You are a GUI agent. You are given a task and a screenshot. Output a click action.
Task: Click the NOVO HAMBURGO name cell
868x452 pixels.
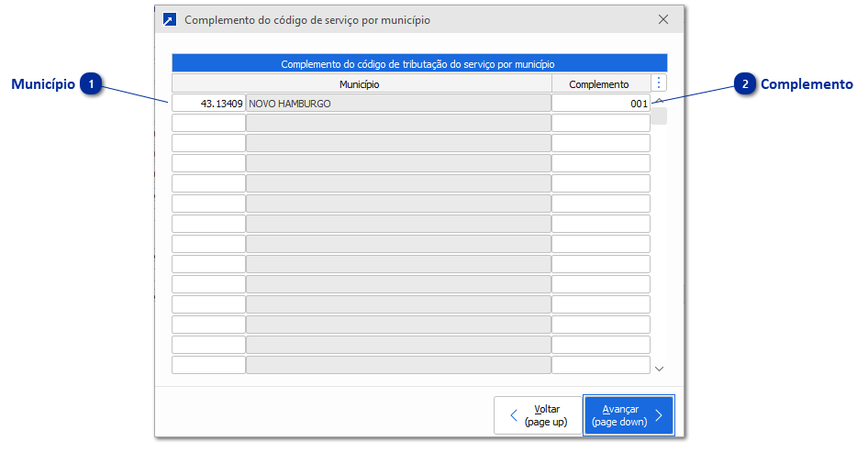pyautogui.click(x=397, y=104)
